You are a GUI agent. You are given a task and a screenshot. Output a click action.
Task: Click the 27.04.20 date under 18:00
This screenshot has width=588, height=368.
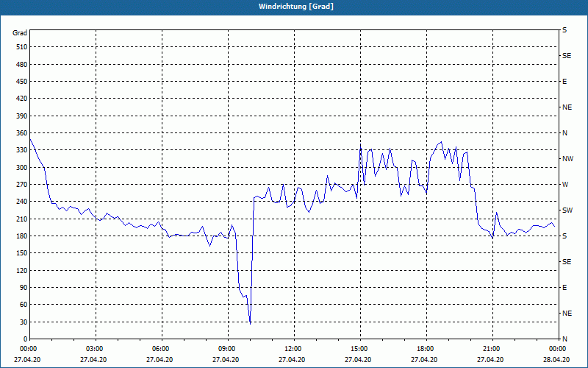click(424, 360)
